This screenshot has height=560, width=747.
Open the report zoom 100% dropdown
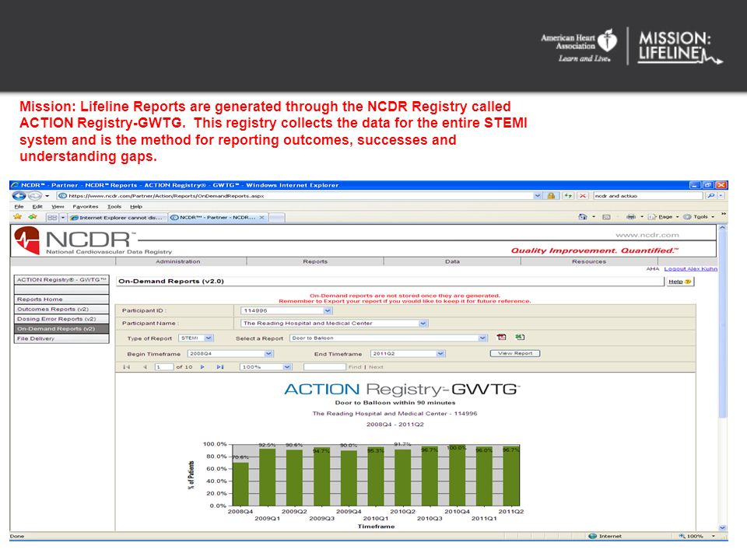pos(287,367)
